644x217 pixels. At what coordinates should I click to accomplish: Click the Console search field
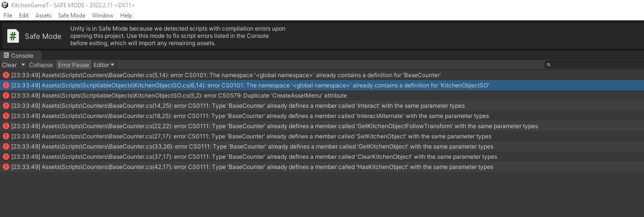pyautogui.click(x=594, y=65)
